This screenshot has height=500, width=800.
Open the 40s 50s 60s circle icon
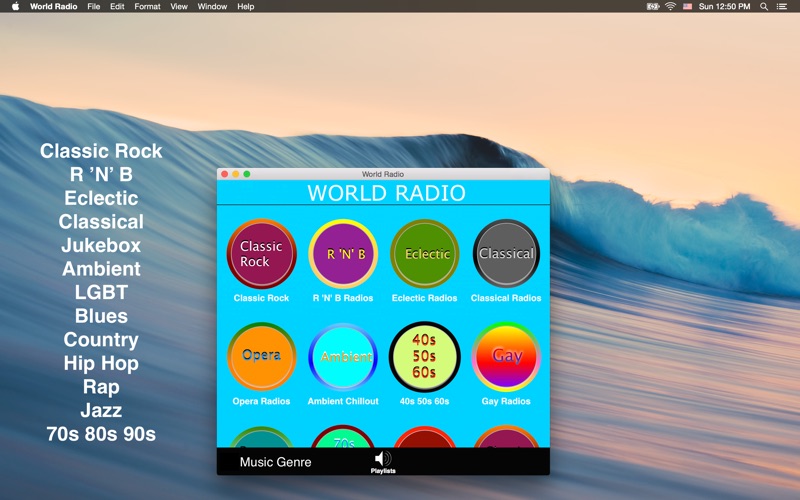coord(424,356)
